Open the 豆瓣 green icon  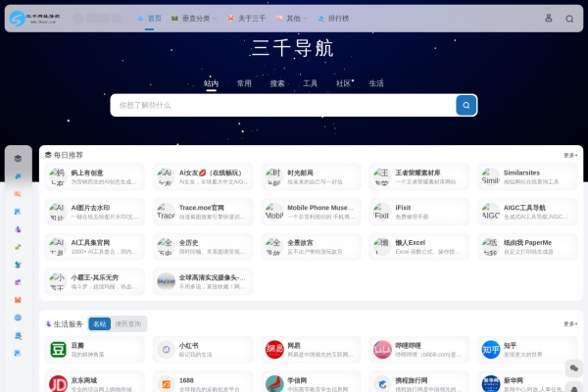[58, 349]
